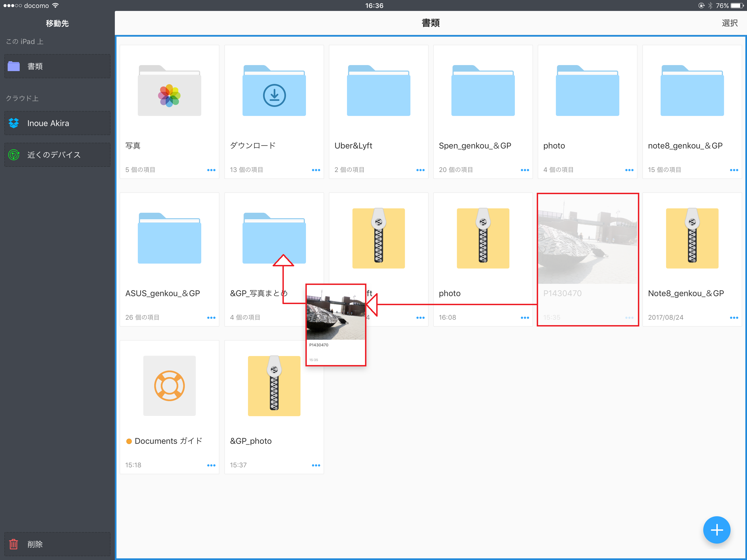Screen dimensions: 747x560
Task: Open the 写真 photos folder
Action: pos(169,95)
